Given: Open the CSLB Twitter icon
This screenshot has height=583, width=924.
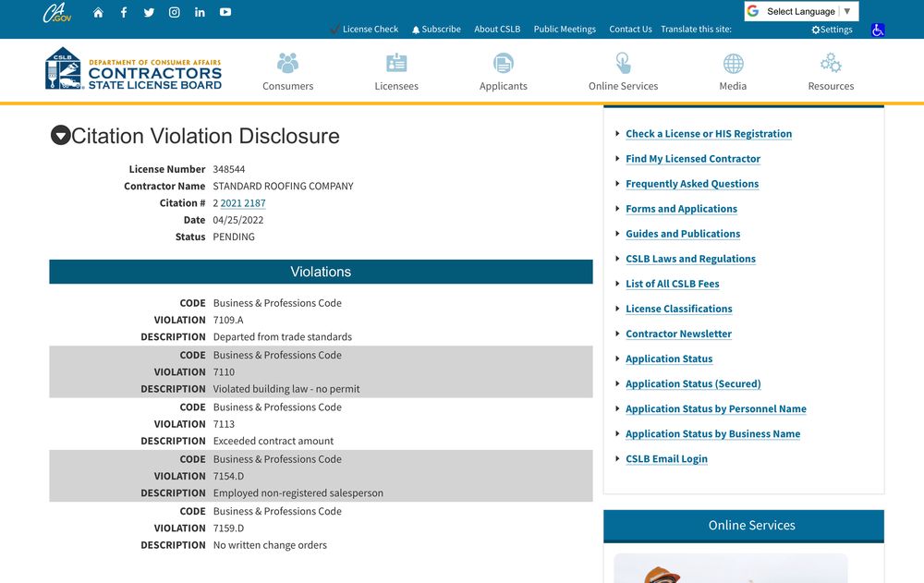Looking at the screenshot, I should 149,13.
